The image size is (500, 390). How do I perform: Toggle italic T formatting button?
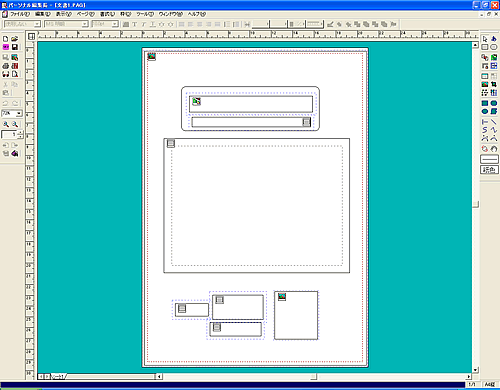click(x=144, y=24)
